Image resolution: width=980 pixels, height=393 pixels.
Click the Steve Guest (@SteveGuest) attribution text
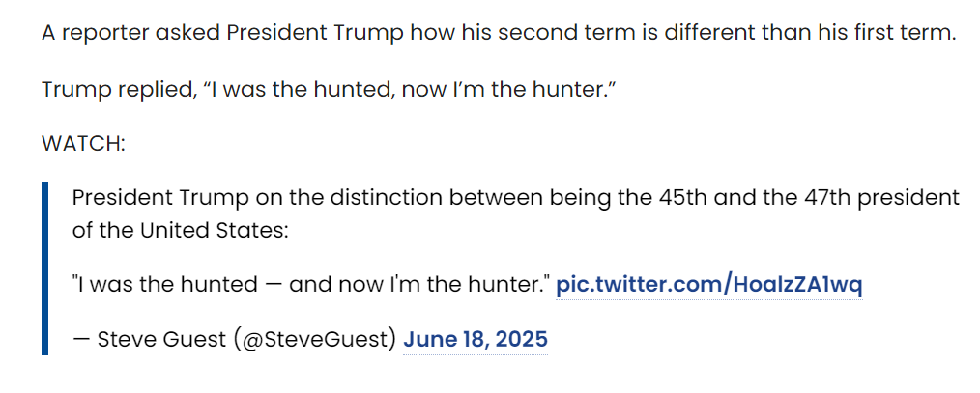pyautogui.click(x=235, y=339)
